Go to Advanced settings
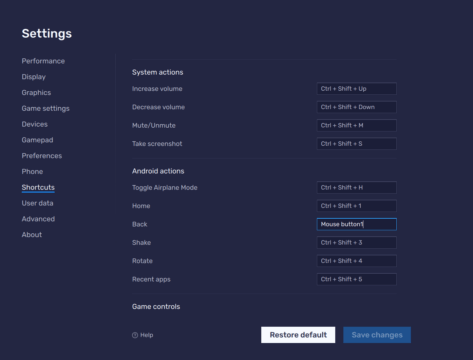This screenshot has height=360, width=473. pyautogui.click(x=38, y=219)
